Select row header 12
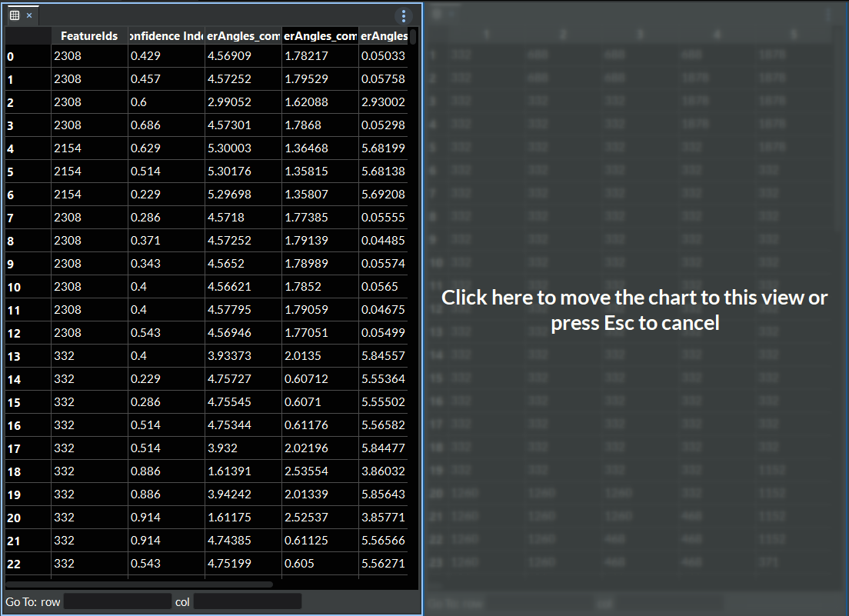 (x=28, y=333)
